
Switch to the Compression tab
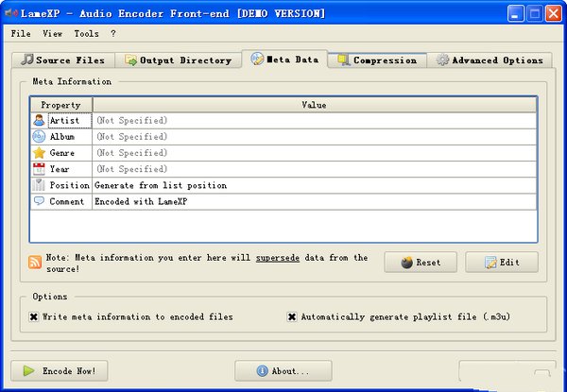coord(377,60)
